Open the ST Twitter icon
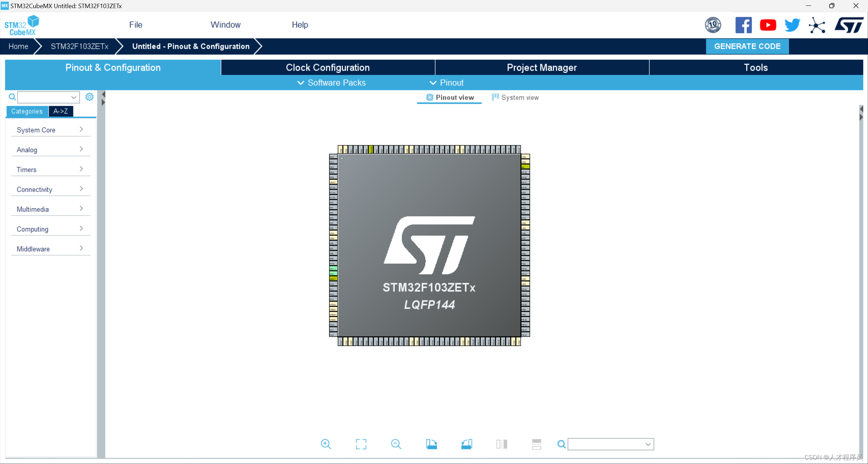The image size is (868, 464). click(x=792, y=25)
